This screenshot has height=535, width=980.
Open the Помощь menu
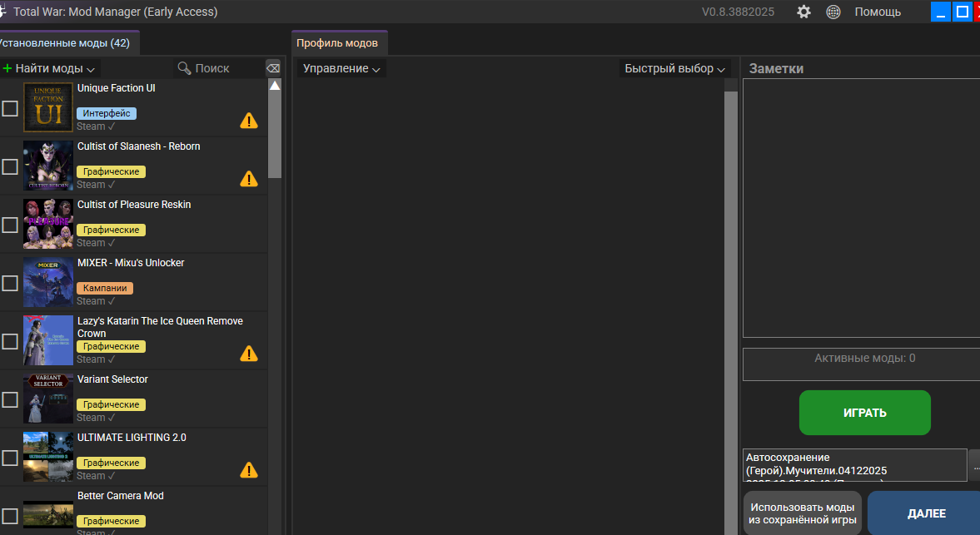[x=878, y=12]
